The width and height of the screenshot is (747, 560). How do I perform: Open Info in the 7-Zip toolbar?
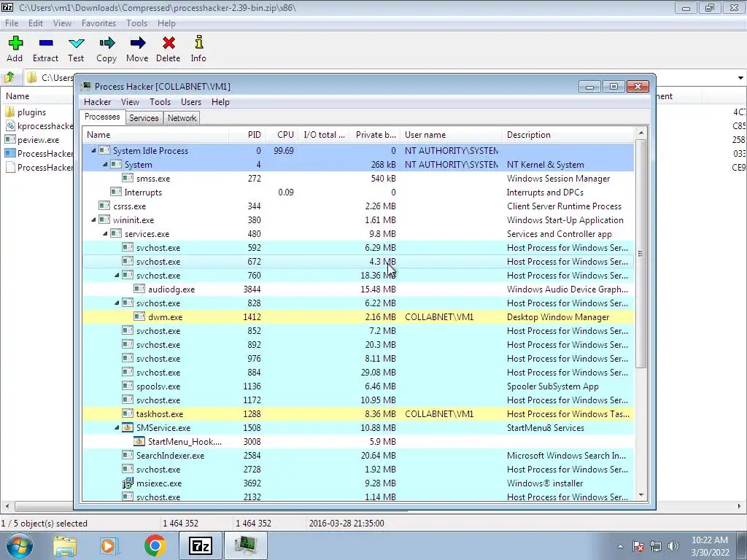pos(198,42)
